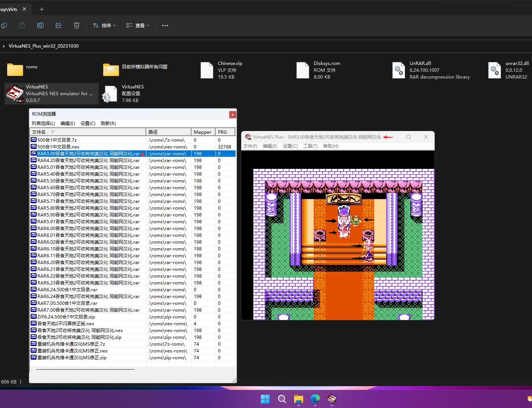This screenshot has height=408, width=532.
Task: Sort ROM list by PRG column header
Action: pyautogui.click(x=225, y=132)
